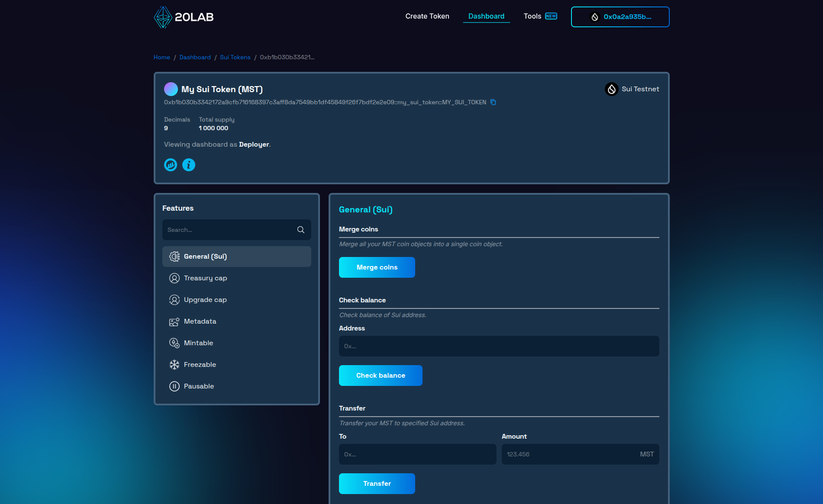Screen dimensions: 823x504
Task: Click the breadcrumb 0xb1b030b33421... text
Action: 287,57
